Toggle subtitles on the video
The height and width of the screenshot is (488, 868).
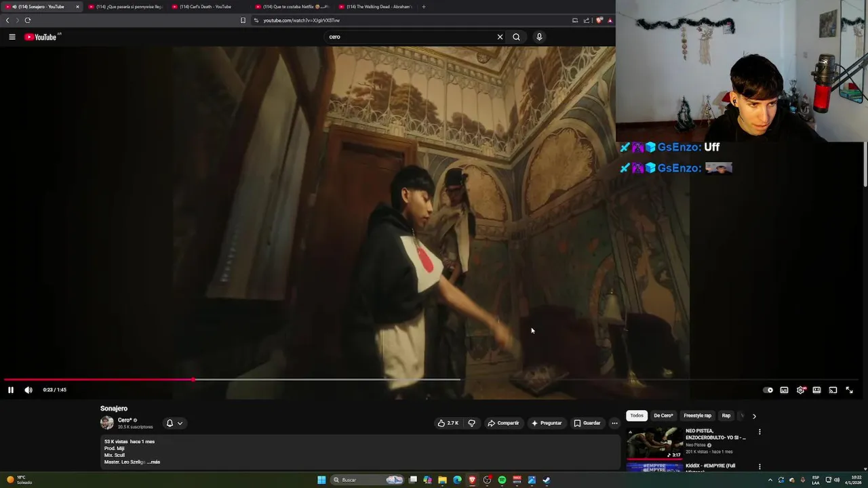tap(784, 390)
